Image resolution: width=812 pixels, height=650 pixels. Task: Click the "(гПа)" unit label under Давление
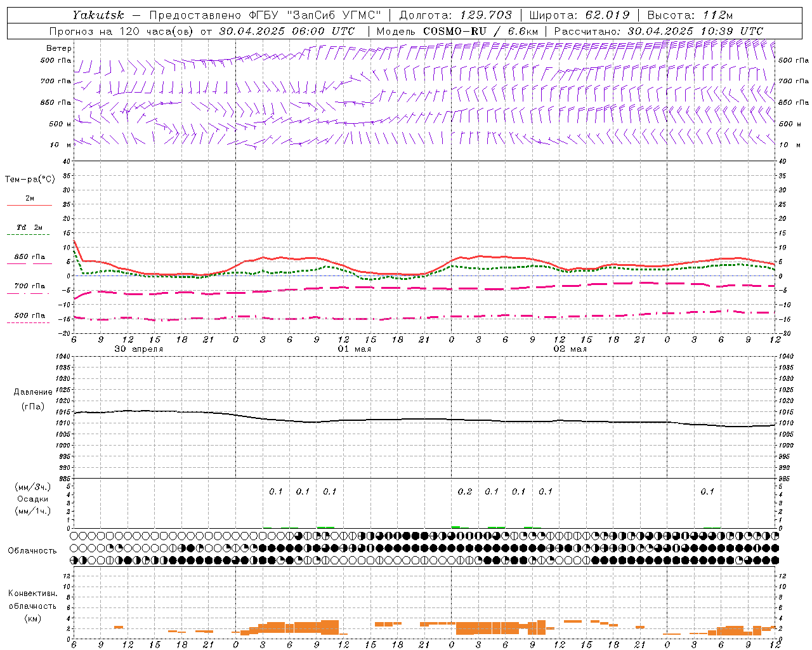point(33,406)
